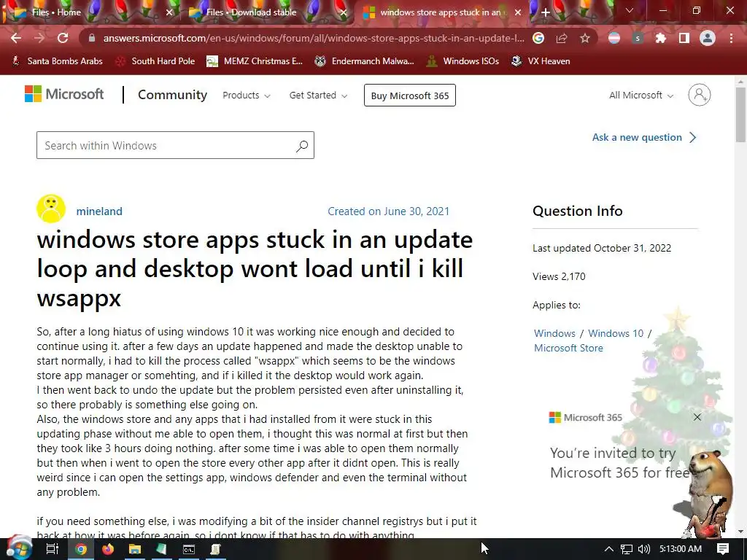Open network status tray icon

(x=627, y=549)
